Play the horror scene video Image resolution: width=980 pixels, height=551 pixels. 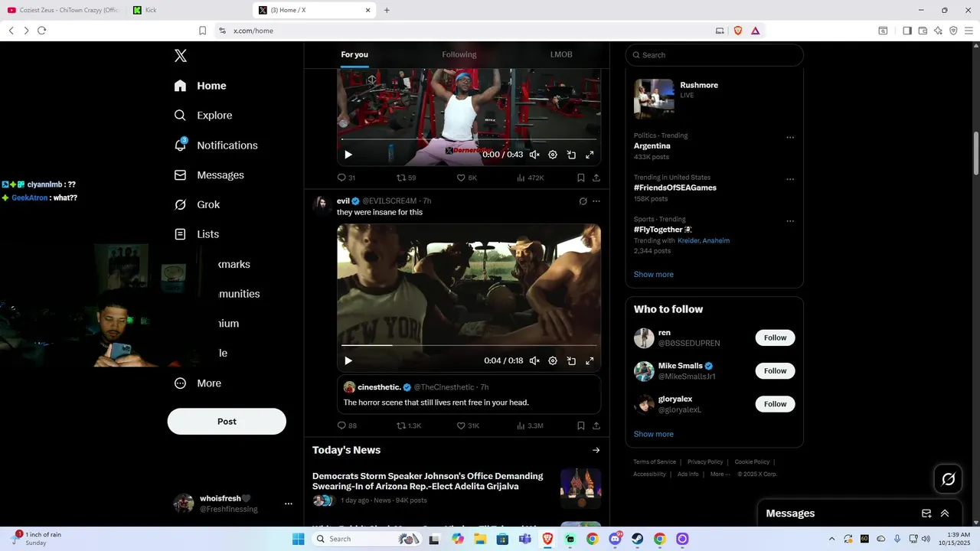point(348,360)
